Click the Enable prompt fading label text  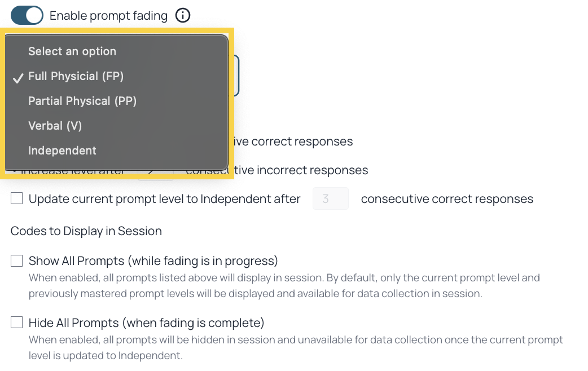108,16
